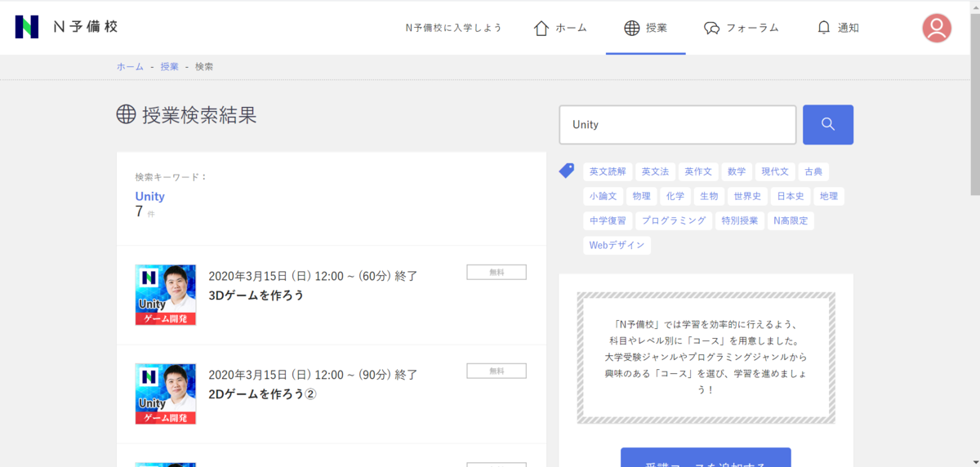
Task: Click the 2Dゲームを作ろう② lesson title
Action: (x=262, y=394)
